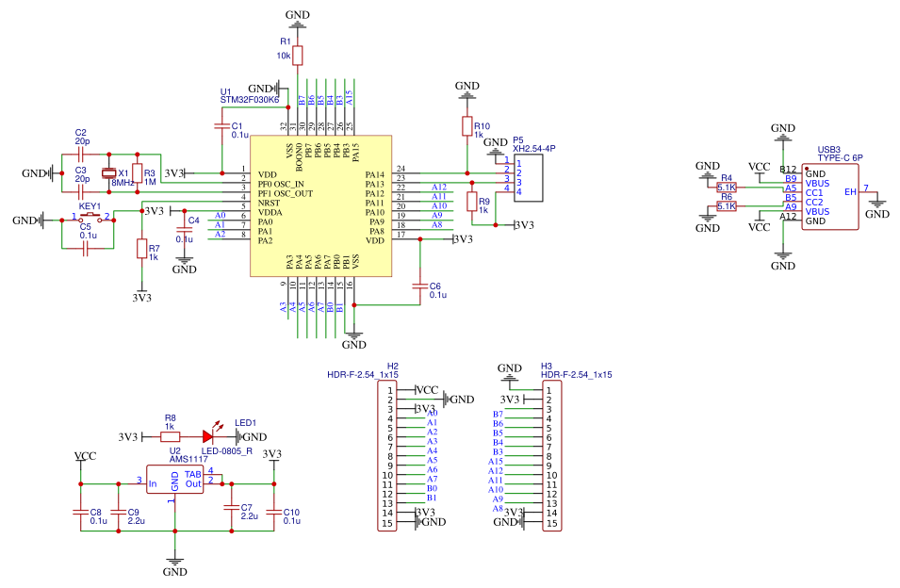The image size is (900, 588).
Task: Click the PA13 pin label
Action: click(x=375, y=184)
